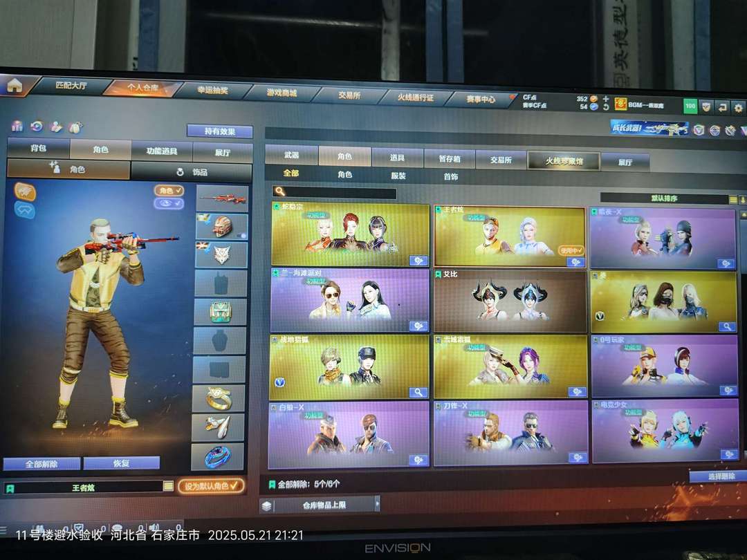Click the return arrow icon in the top bar
This screenshot has height=560, width=747.
tap(722, 108)
